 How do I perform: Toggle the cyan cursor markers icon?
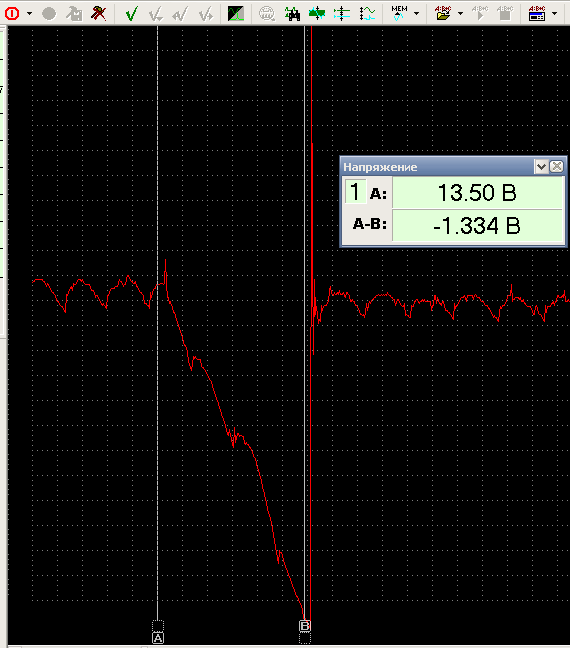[x=341, y=14]
